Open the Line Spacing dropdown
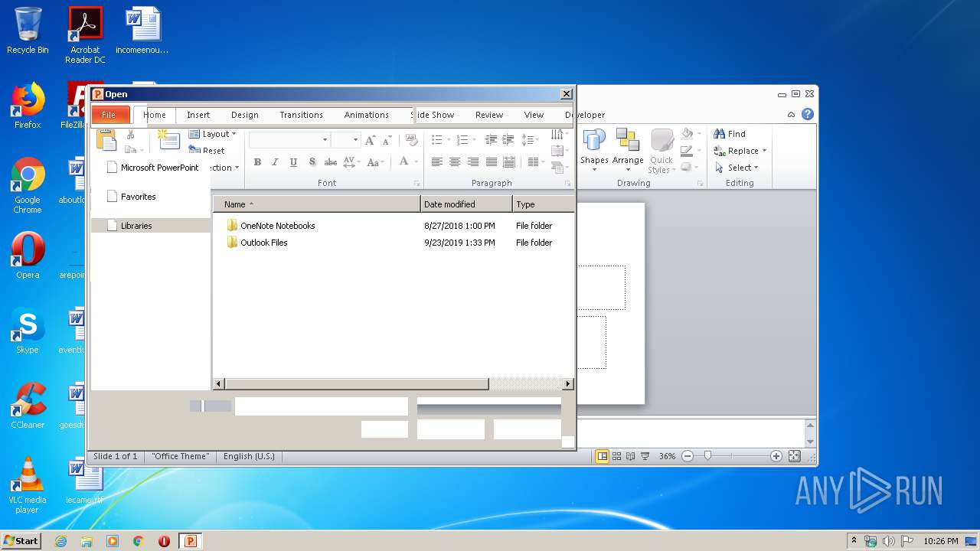The width and height of the screenshot is (980, 551). 530,140
